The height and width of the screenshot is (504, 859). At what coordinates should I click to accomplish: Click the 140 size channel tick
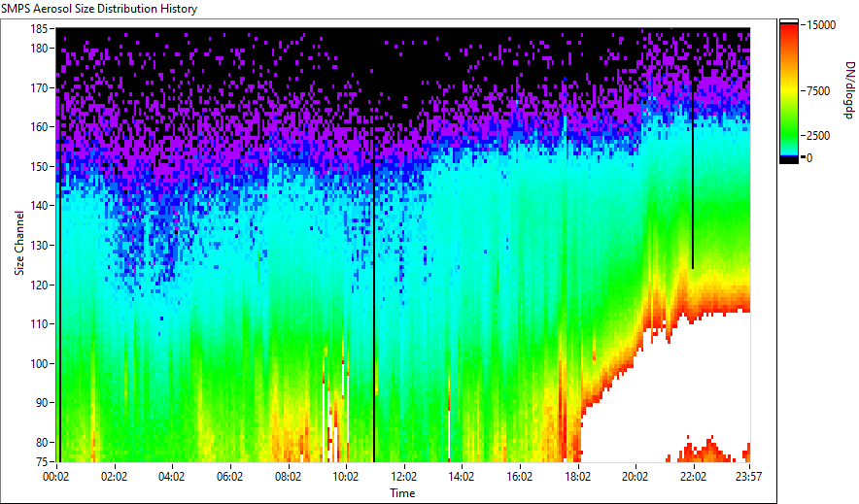tap(39, 206)
